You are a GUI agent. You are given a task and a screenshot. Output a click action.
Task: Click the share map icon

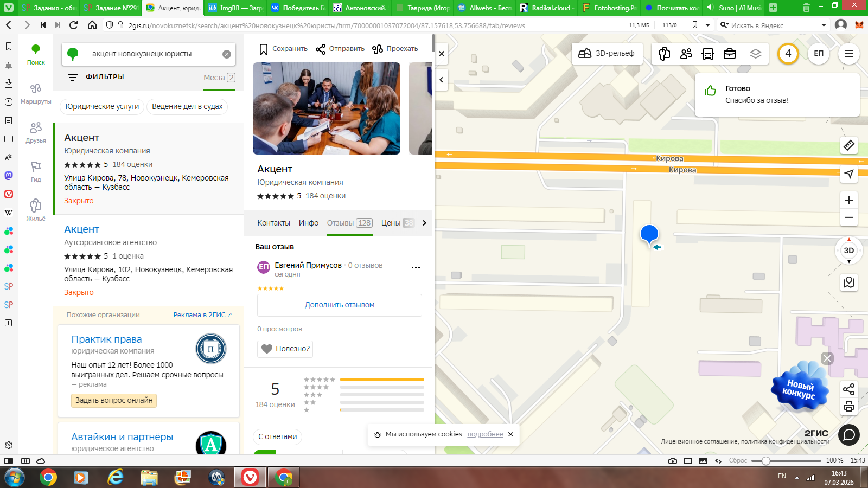[849, 389]
